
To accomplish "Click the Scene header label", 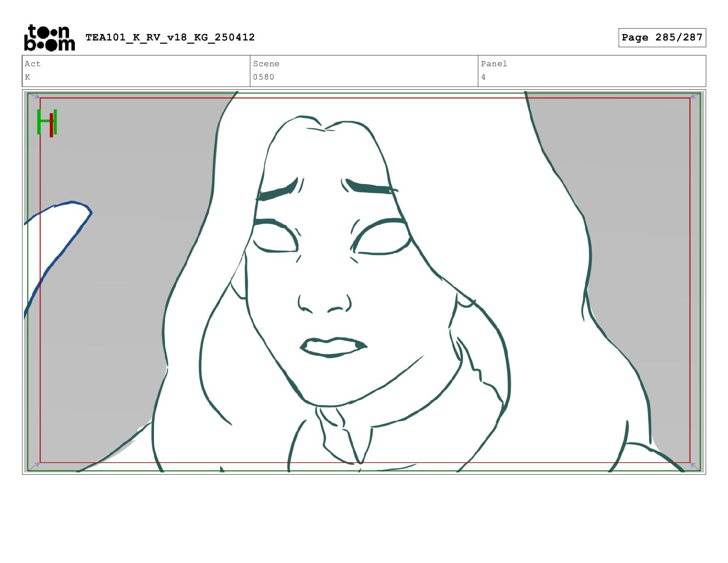I will [266, 64].
